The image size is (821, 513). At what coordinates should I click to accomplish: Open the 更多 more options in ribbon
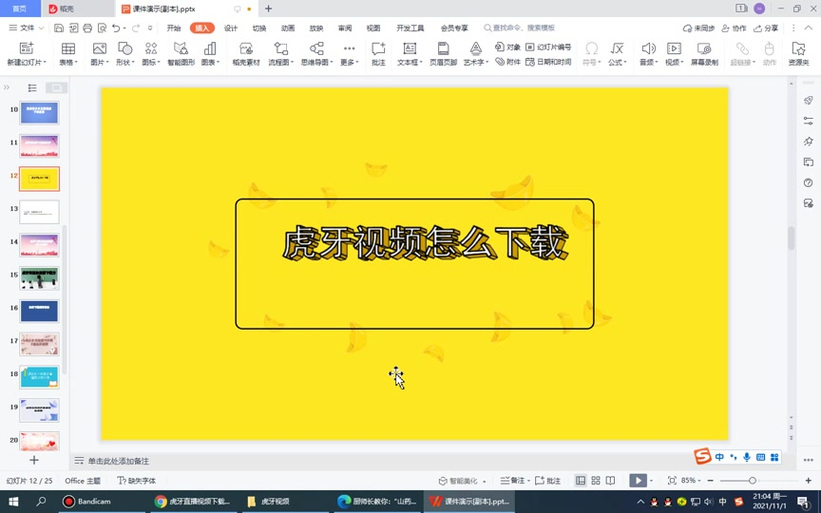349,54
